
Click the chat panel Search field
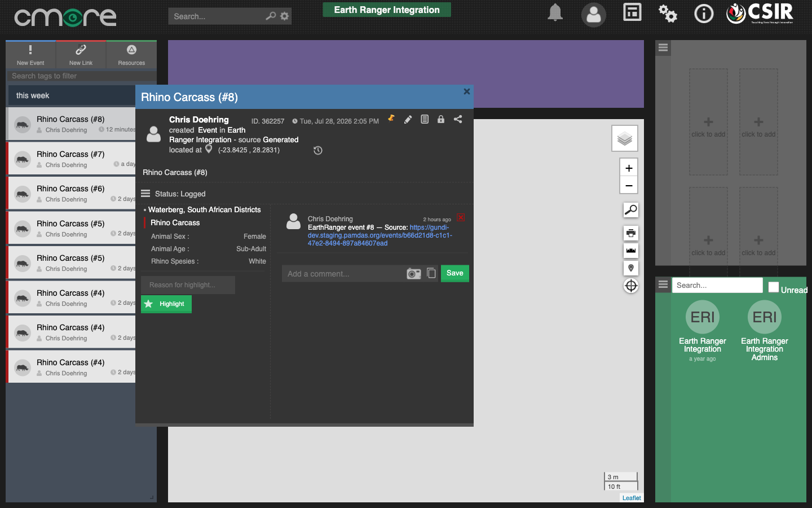click(x=717, y=285)
